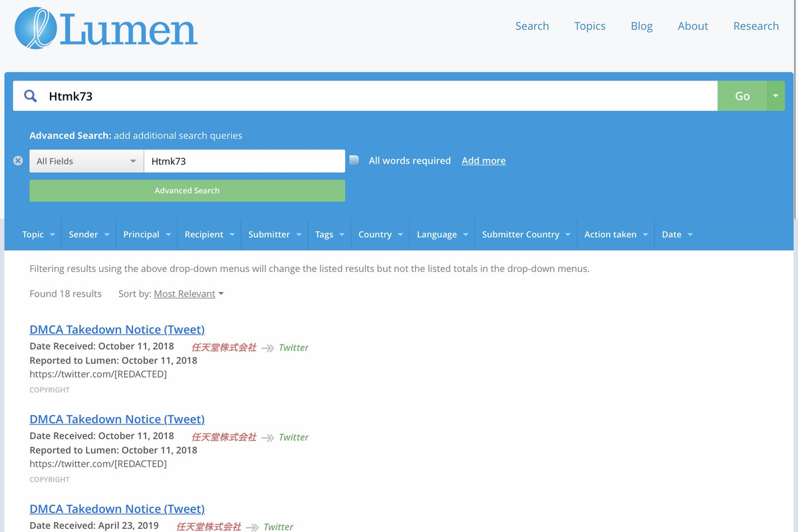Click the Lumen logo
This screenshot has height=532, width=798.
(x=106, y=28)
